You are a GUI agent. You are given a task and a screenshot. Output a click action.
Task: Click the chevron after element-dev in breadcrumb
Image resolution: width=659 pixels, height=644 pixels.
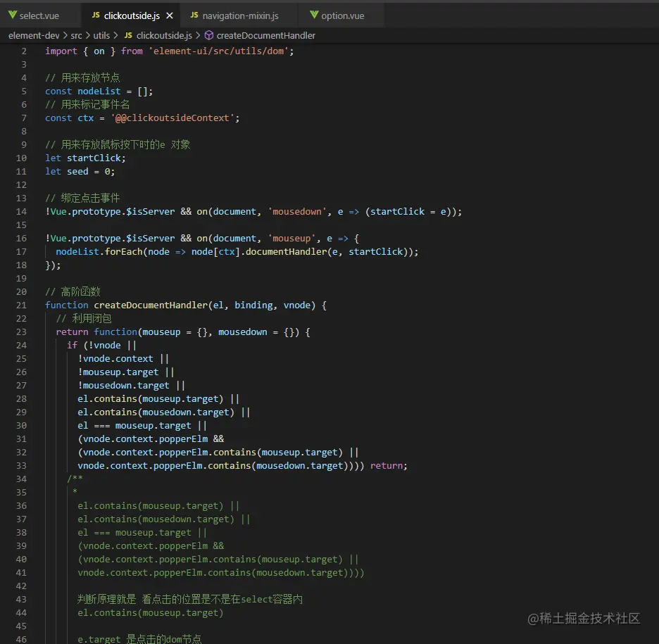65,36
